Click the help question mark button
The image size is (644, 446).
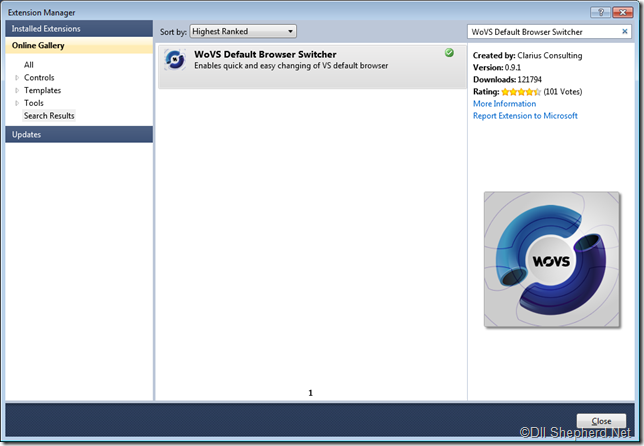pyautogui.click(x=600, y=12)
